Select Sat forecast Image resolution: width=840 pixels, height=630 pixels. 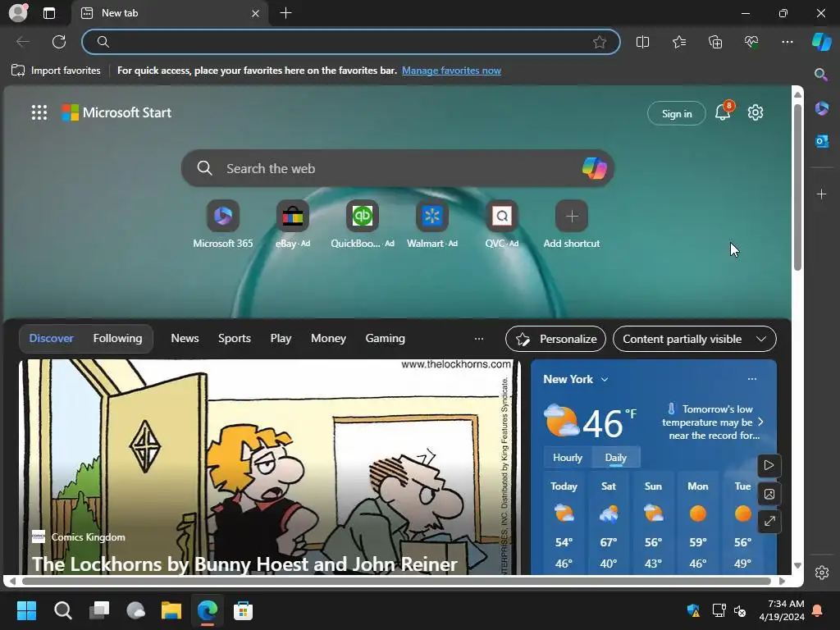tap(609, 523)
